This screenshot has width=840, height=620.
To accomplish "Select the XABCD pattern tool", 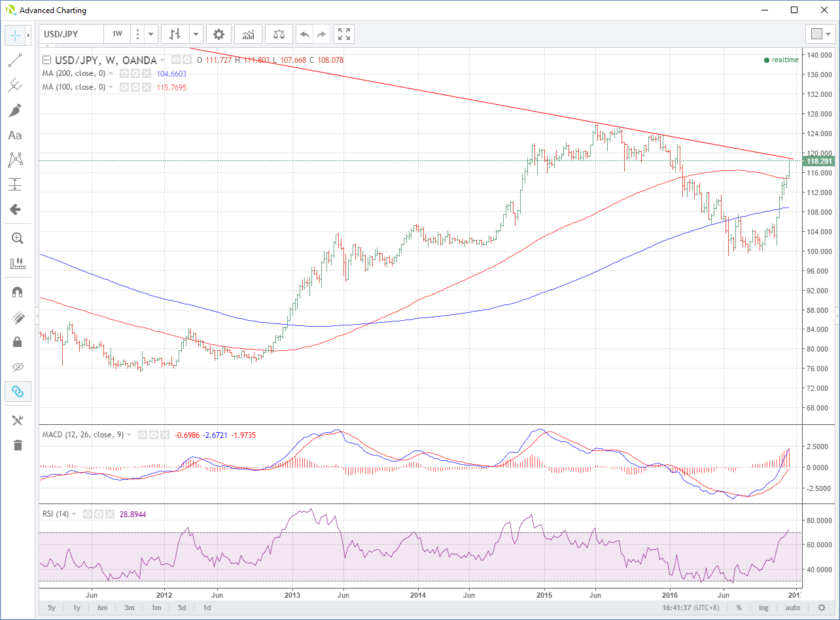I will pos(15,159).
